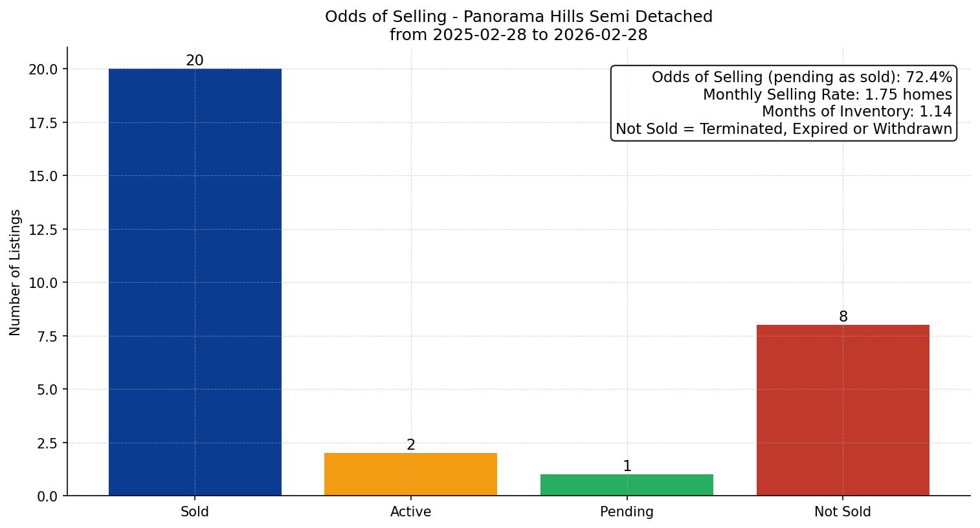
Task: Click the blue Sold bar
Action: (195, 282)
